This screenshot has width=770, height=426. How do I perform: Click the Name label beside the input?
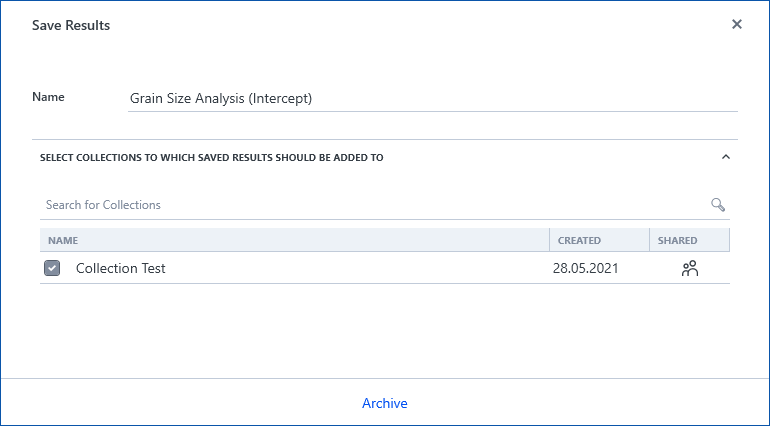coord(48,97)
